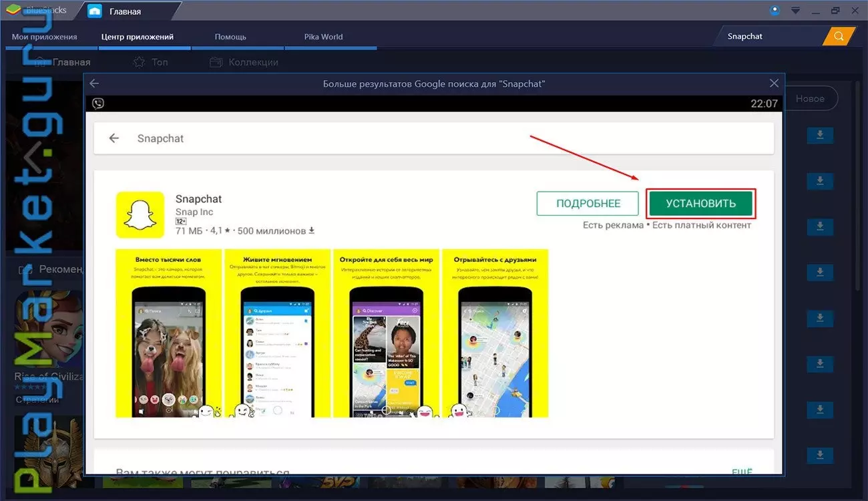Close the Google search results popup
This screenshot has height=501, width=868.
[x=774, y=83]
